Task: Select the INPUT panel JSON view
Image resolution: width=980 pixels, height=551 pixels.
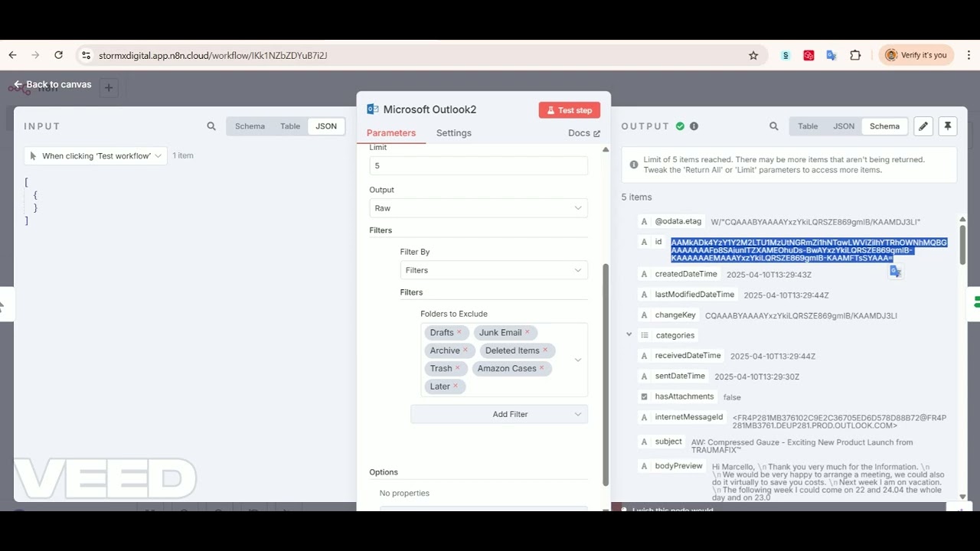Action: coord(326,126)
